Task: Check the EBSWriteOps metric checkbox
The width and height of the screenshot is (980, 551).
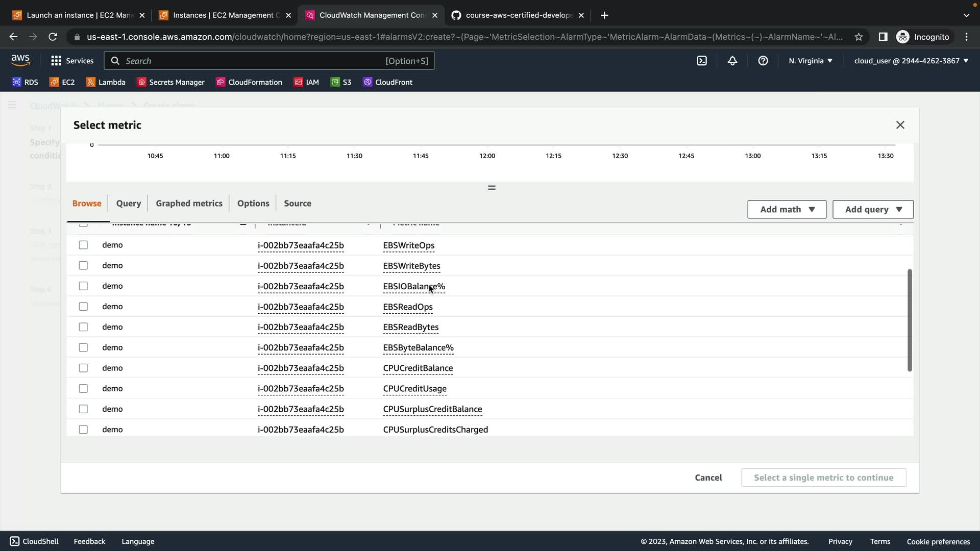Action: 83,245
